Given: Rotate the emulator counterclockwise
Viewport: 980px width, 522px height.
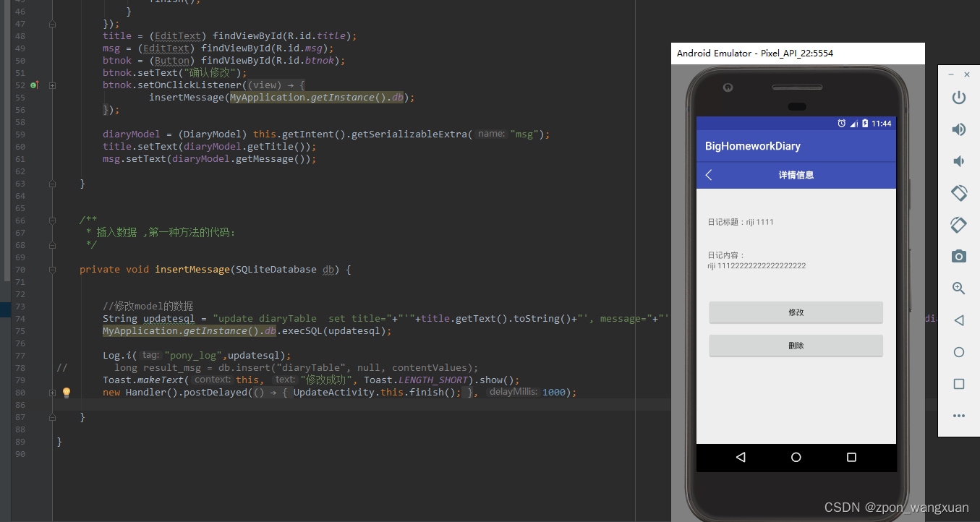Looking at the screenshot, I should pos(958,193).
